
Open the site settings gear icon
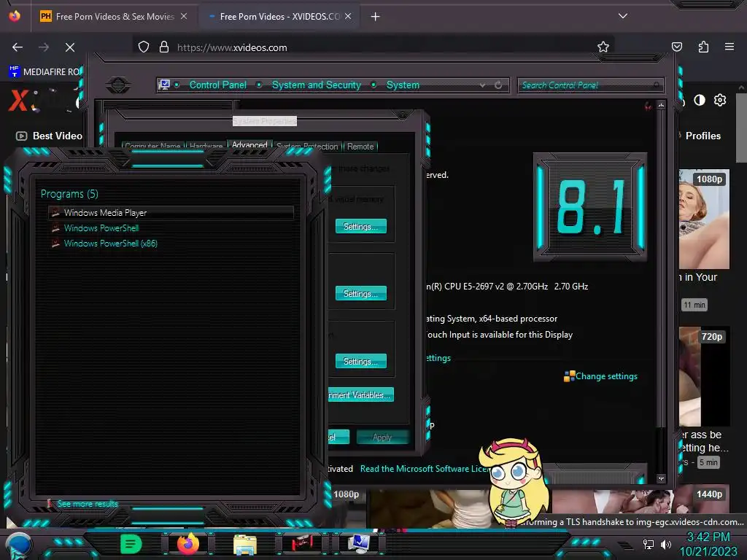(x=719, y=100)
